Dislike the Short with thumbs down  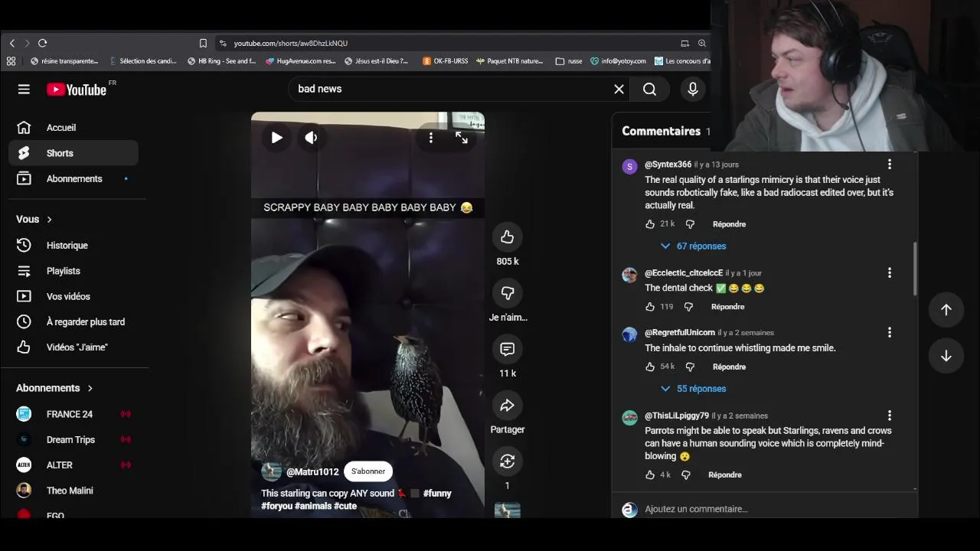[x=507, y=293]
